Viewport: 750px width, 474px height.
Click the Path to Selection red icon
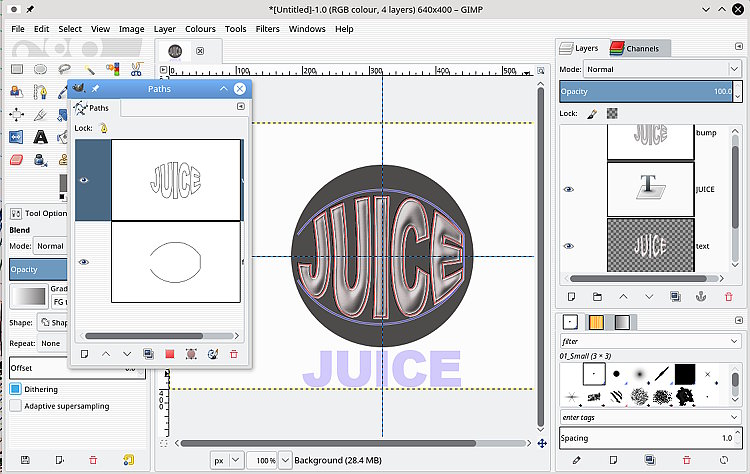[169, 354]
